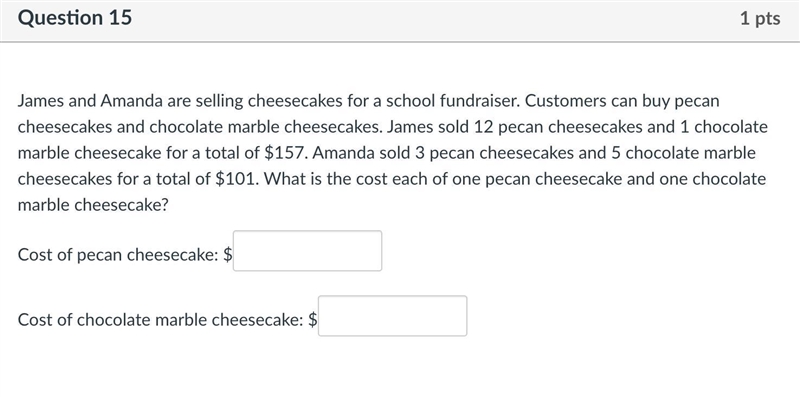Click the dollar sign before the chocolate marble field

coord(313,319)
